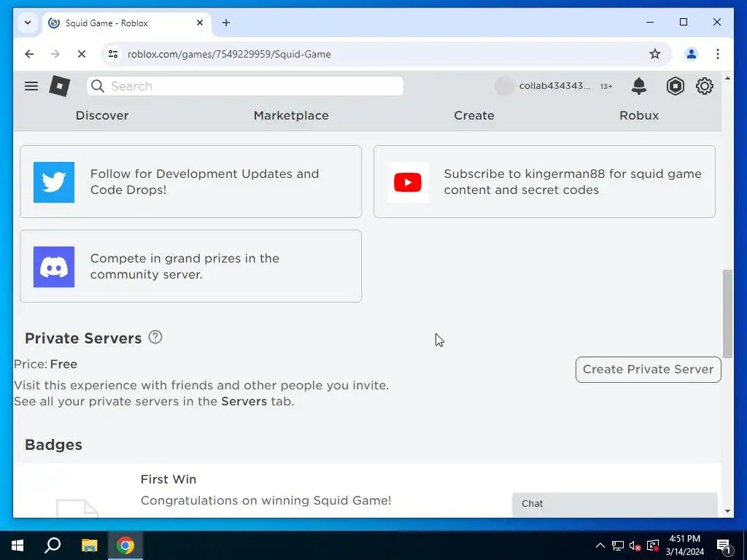Open the Chrome profile icon
This screenshot has height=560, width=747.
[692, 54]
